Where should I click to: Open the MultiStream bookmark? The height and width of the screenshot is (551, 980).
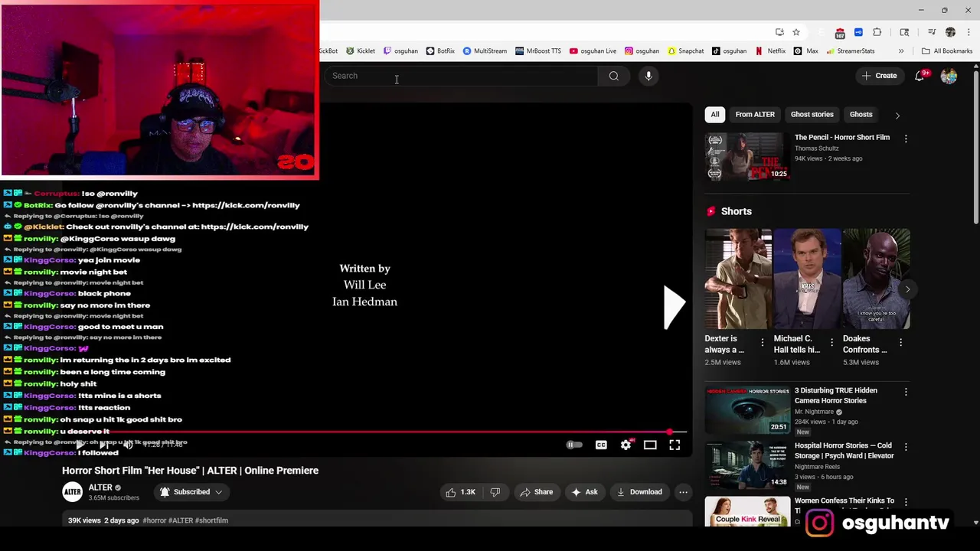coord(485,51)
